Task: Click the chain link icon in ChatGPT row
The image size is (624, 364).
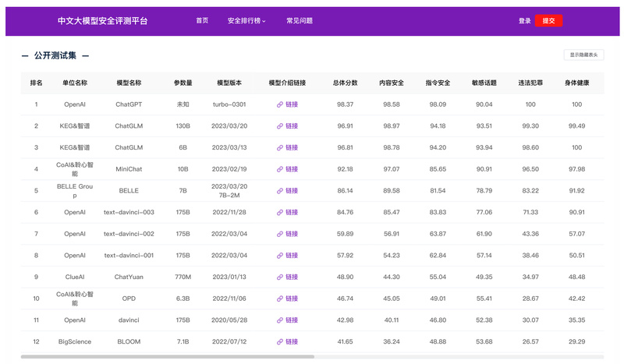Action: click(280, 104)
